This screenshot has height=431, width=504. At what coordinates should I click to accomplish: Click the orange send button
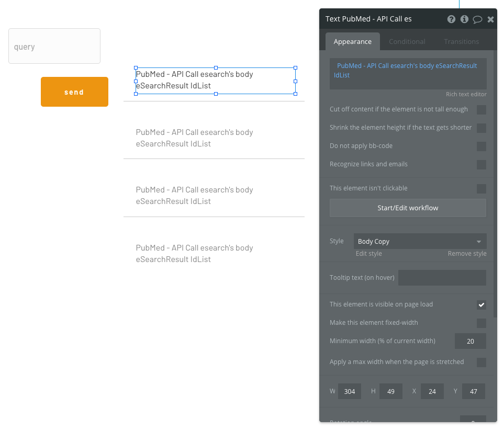pyautogui.click(x=74, y=92)
